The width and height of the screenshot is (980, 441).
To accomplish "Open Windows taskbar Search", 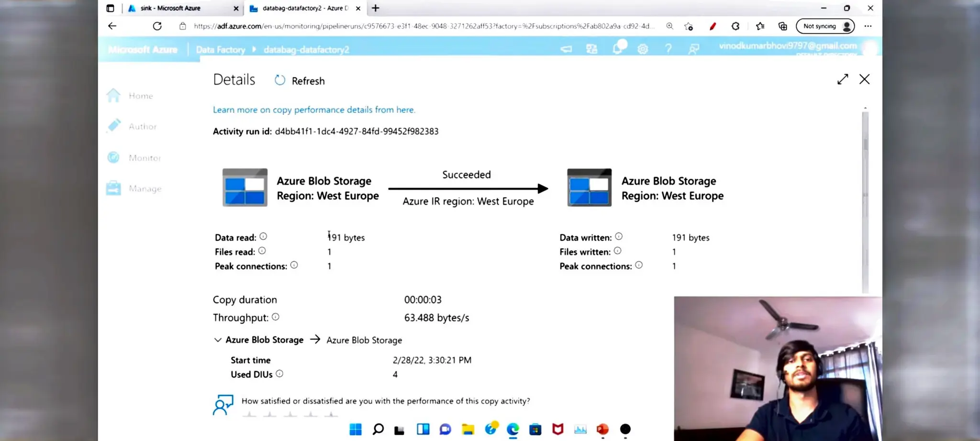I will pos(378,429).
